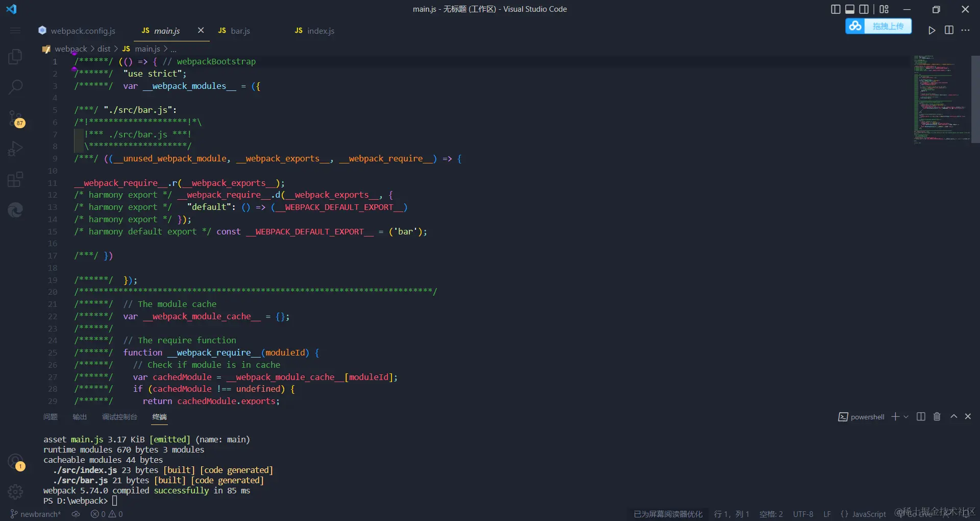980x521 pixels.
Task: Toggle the primary side bar visibility
Action: click(x=836, y=9)
